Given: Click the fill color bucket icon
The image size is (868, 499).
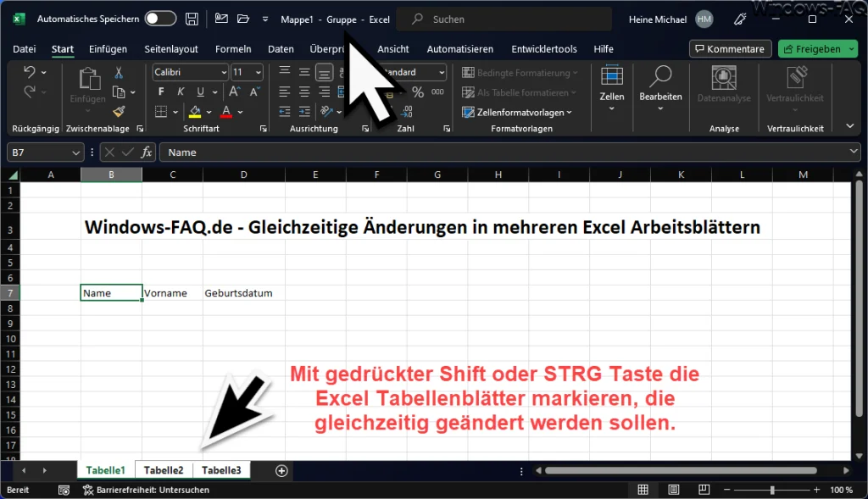Looking at the screenshot, I should 195,112.
